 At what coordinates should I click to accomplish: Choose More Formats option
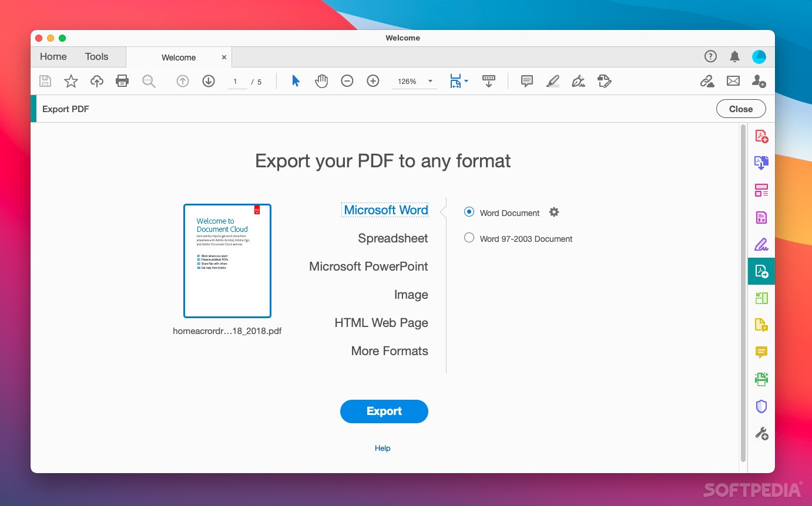390,351
